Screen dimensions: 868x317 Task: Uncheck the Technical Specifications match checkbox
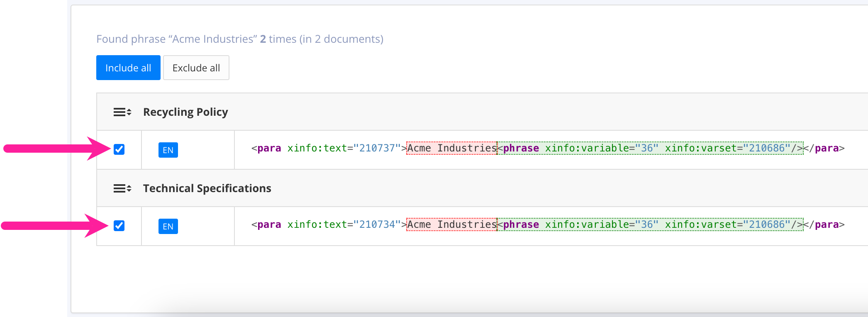pyautogui.click(x=119, y=226)
